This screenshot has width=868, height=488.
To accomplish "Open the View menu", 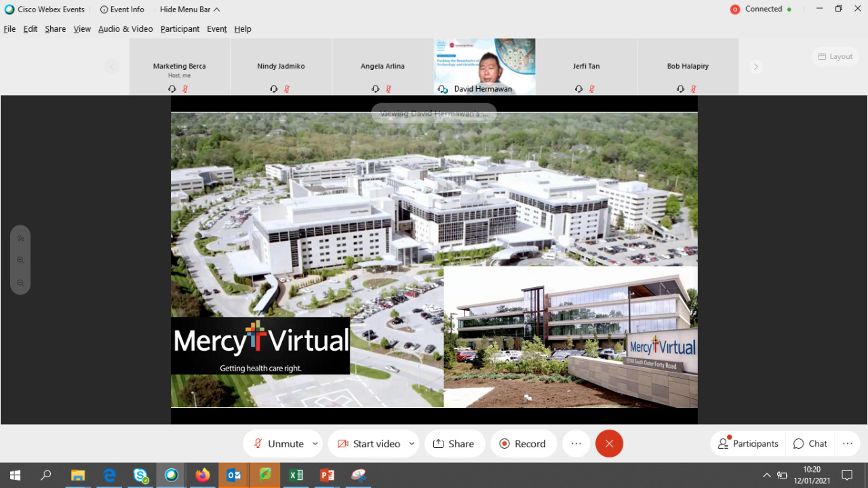I will click(82, 29).
